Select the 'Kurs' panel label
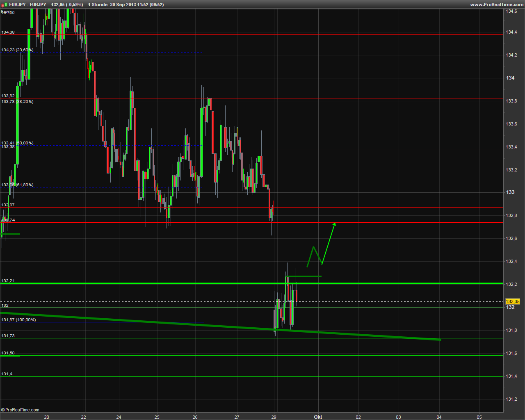 tap(5, 11)
